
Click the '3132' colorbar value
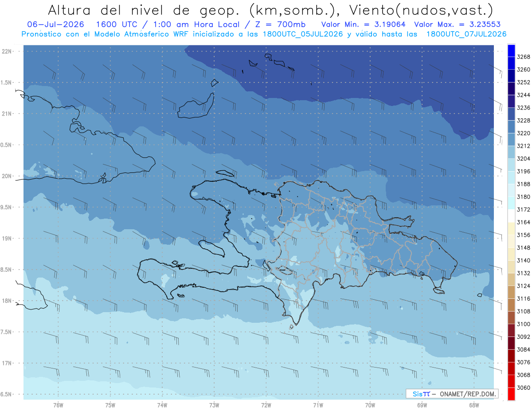pos(524,273)
